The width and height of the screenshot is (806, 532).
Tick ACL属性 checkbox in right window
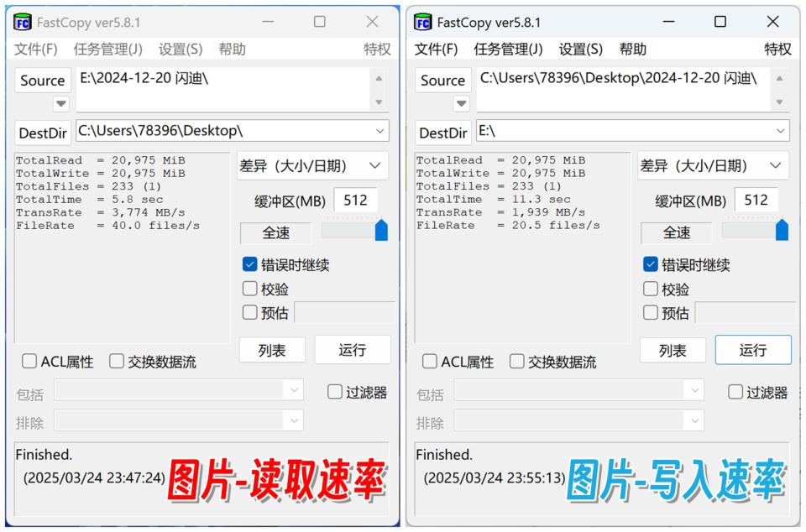[x=429, y=361]
